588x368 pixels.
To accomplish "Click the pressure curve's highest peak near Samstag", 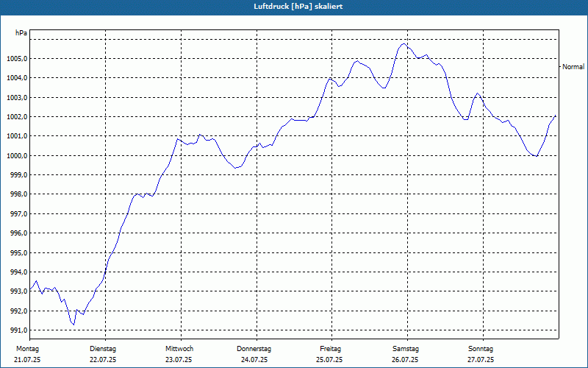I will tap(404, 44).
